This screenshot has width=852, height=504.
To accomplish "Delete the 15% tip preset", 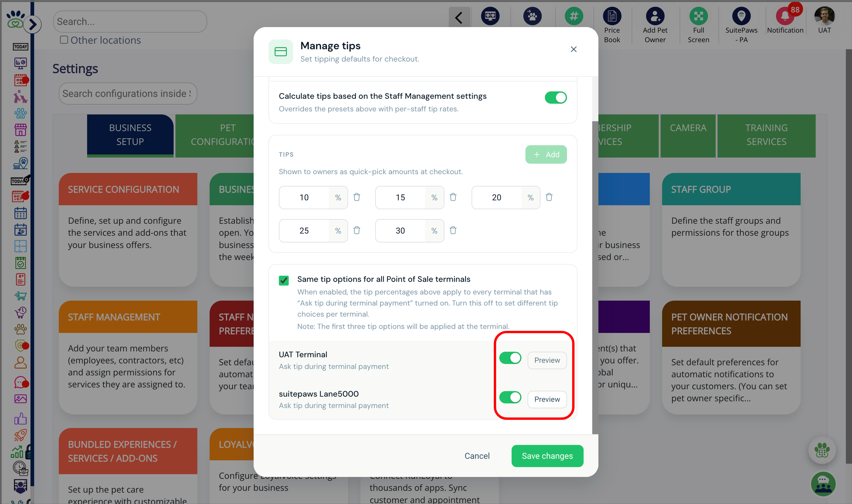I will tap(453, 197).
